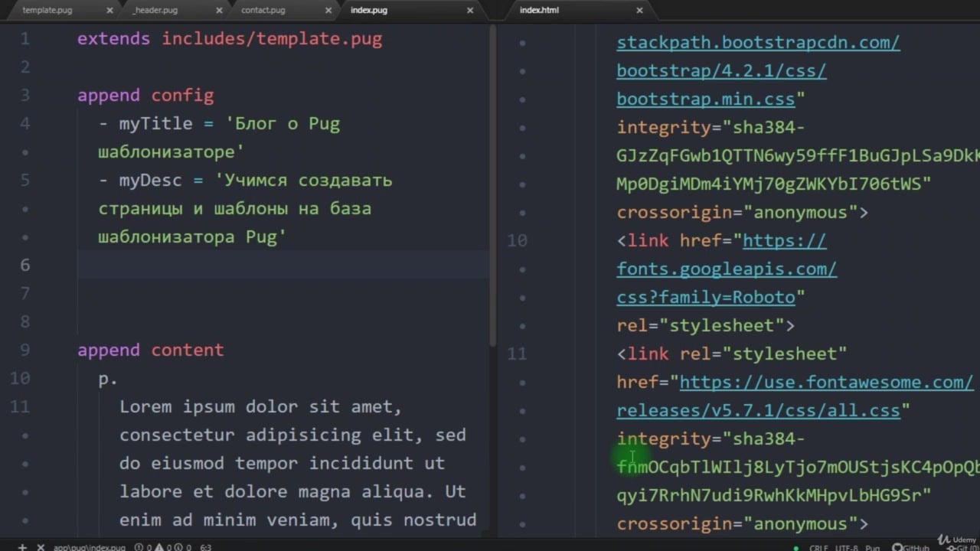Click the left editor vertical scrollbar
980x551 pixels.
point(493,184)
